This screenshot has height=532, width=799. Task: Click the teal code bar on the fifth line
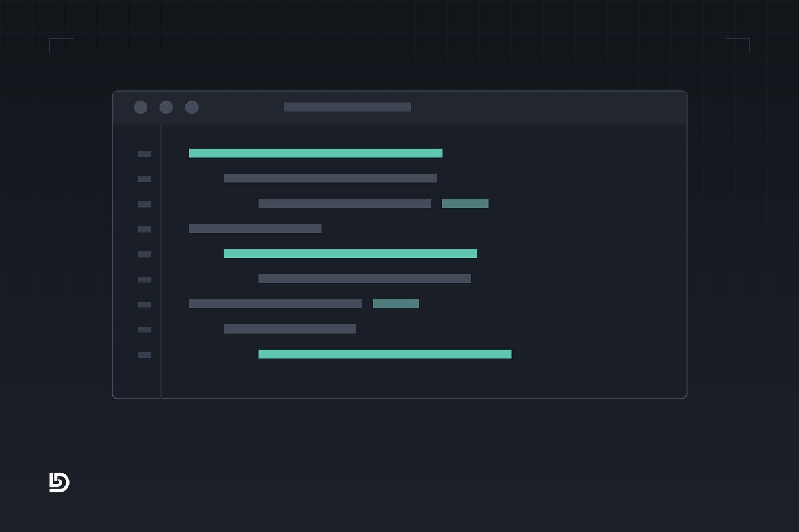pos(350,253)
